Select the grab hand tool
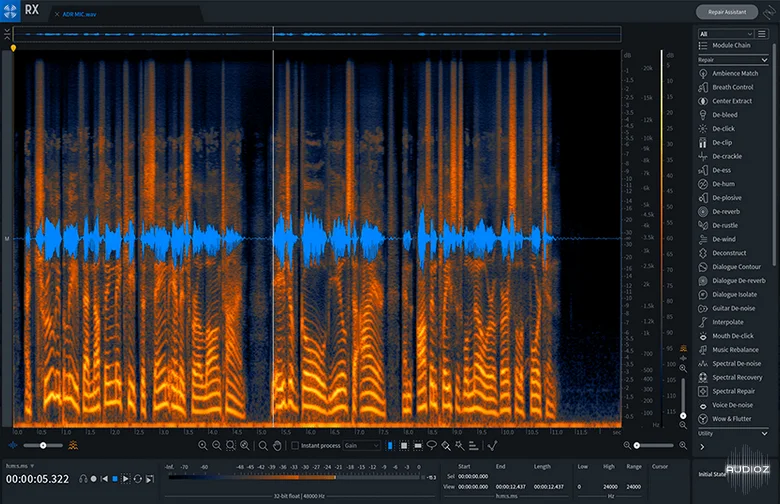This screenshot has width=780, height=504. click(277, 445)
